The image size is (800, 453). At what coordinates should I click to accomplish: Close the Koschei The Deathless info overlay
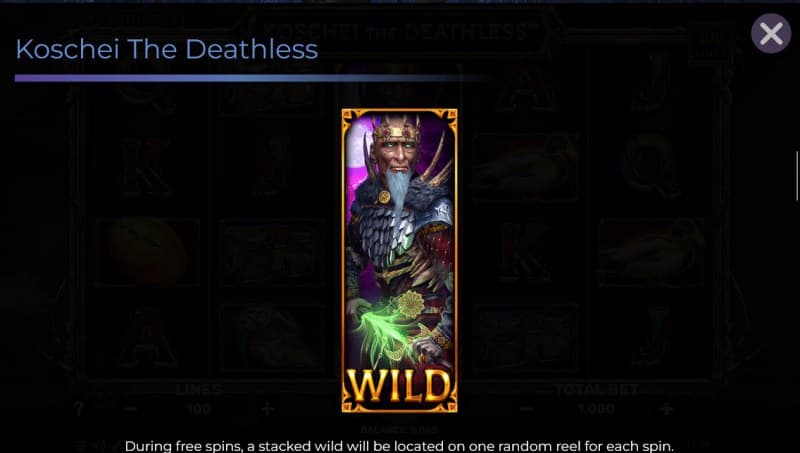click(x=770, y=34)
